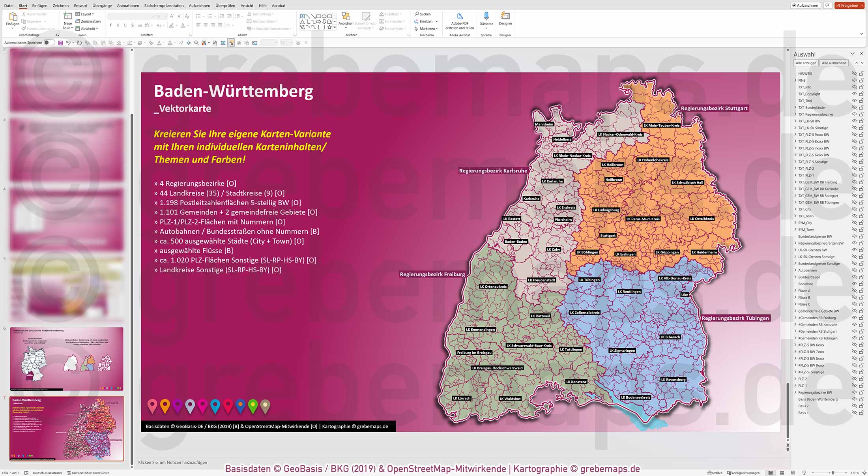The height and width of the screenshot is (476, 868).
Task: Start the Bildschirmpräsentation from status bar
Action: coord(805,472)
